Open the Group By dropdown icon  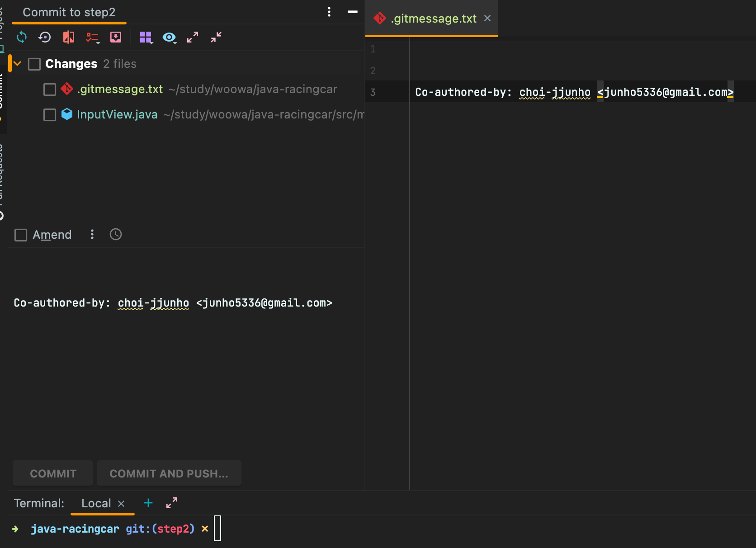[146, 37]
